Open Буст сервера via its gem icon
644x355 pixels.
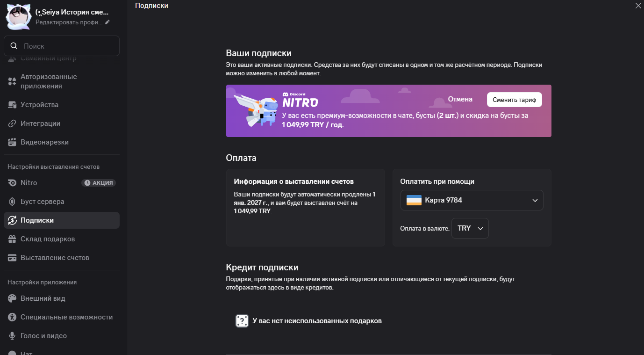point(12,202)
